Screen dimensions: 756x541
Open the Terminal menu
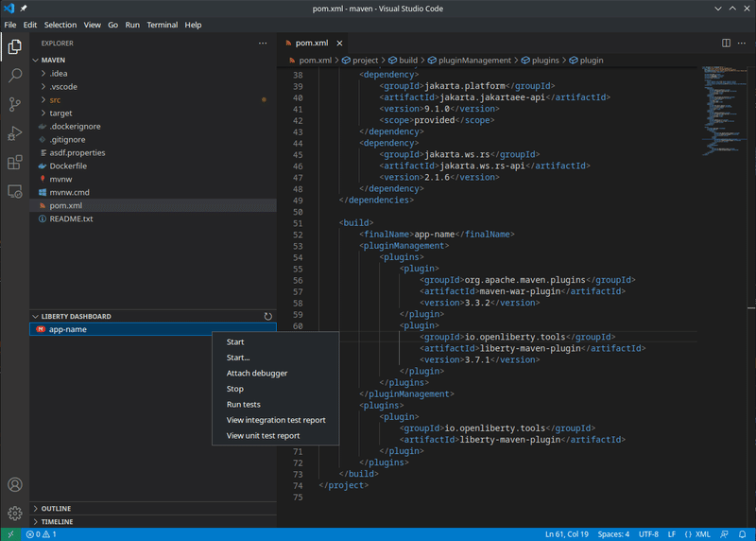[x=162, y=25]
